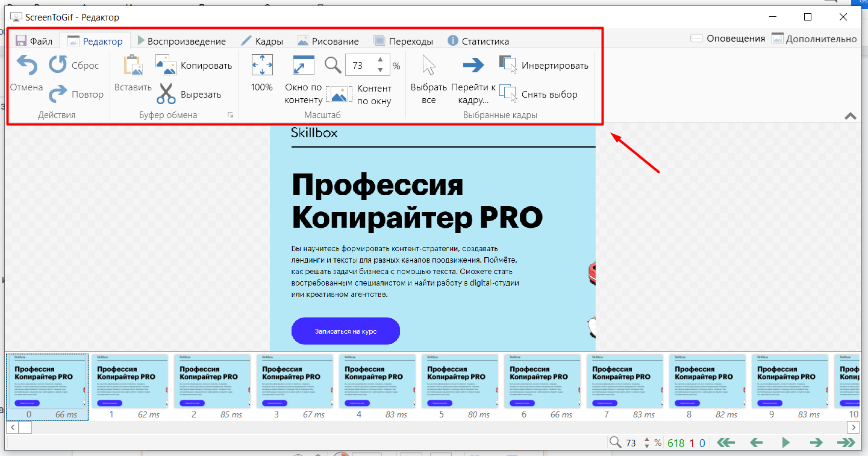Viewport: 868px width, 456px height.
Task: Click Инвертировать selection button
Action: pos(544,65)
